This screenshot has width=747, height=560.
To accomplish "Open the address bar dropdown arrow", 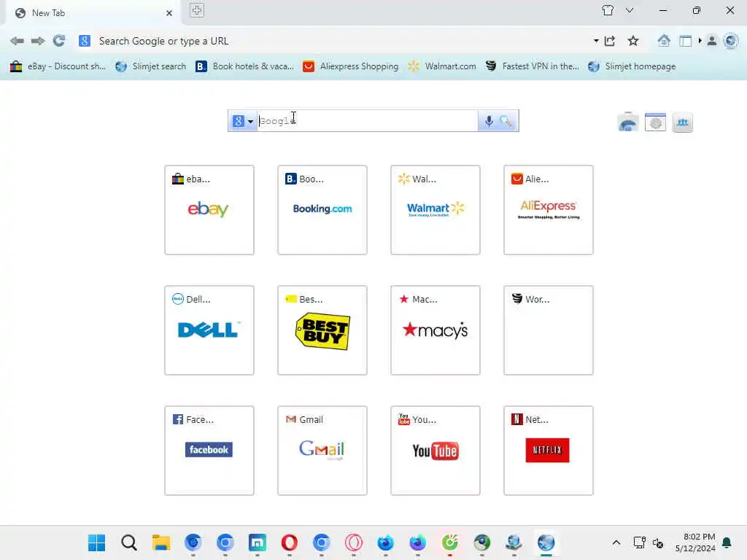I will (x=596, y=41).
